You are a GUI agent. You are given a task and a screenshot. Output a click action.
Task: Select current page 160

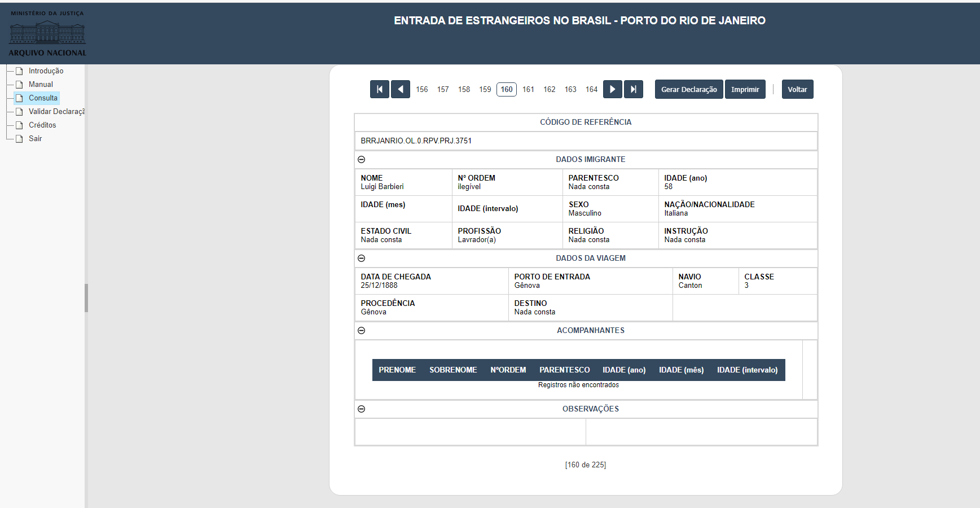(x=507, y=89)
